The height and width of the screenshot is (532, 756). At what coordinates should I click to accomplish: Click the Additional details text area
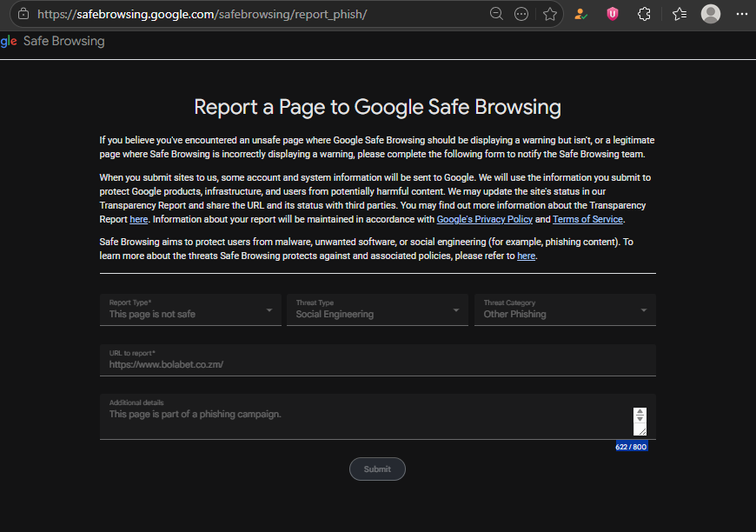pyautogui.click(x=367, y=416)
